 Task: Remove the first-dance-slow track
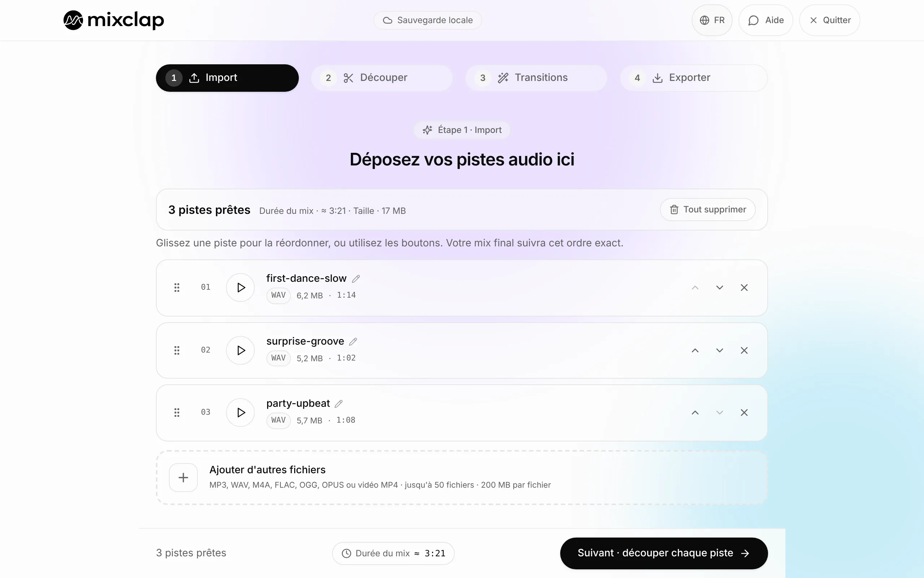[x=744, y=288]
